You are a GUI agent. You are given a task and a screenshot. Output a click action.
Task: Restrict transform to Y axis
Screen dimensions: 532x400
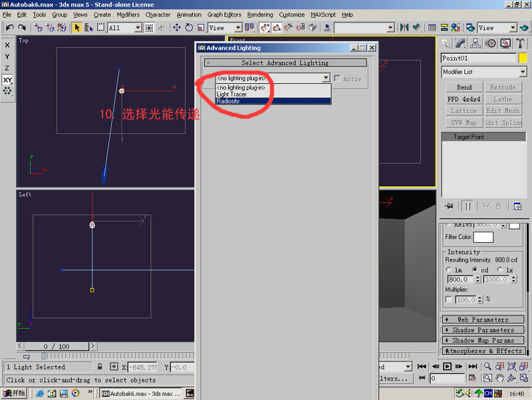coord(7,57)
